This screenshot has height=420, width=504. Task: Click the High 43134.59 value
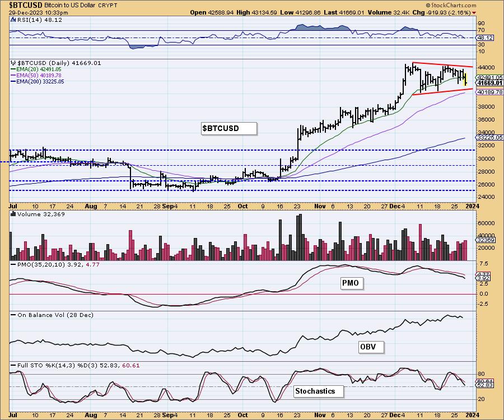tap(257, 12)
